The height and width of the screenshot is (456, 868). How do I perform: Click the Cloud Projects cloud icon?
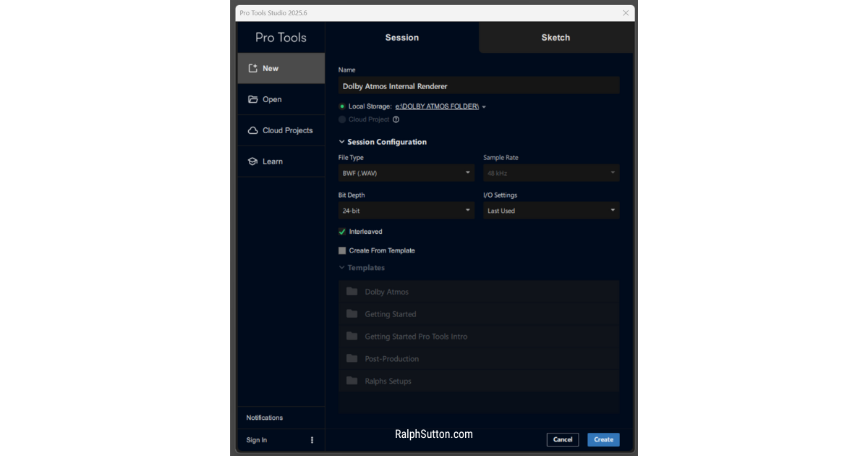[x=253, y=130]
